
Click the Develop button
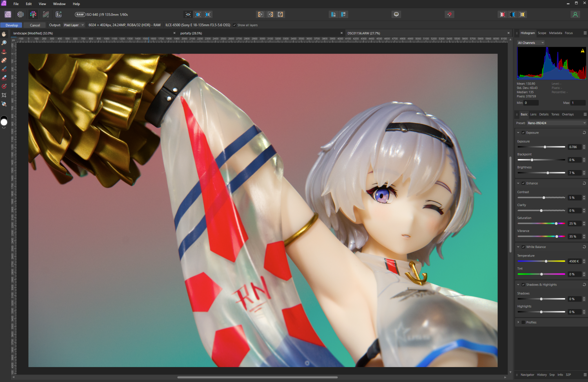tap(11, 25)
